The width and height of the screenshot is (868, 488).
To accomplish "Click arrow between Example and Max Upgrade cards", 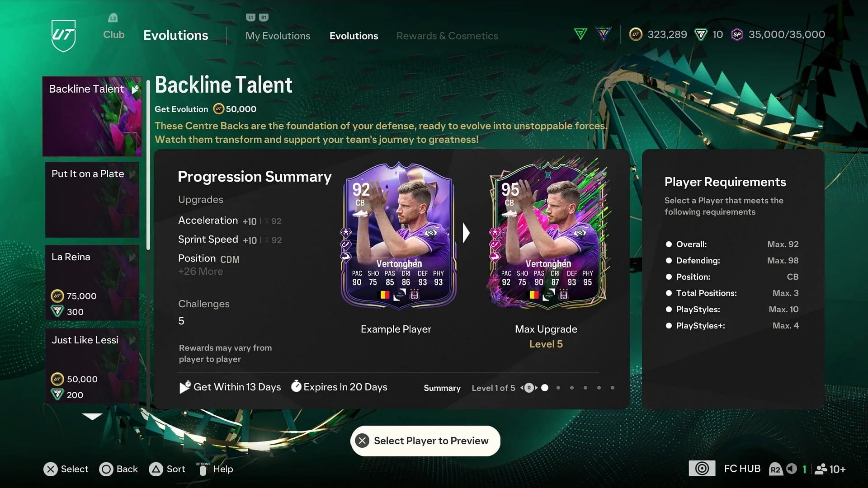I will 466,233.
